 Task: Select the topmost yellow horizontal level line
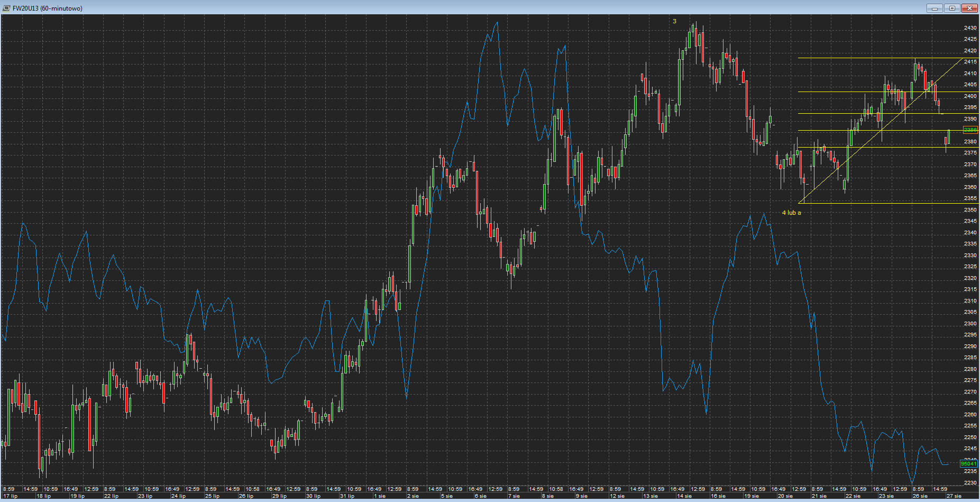[846, 58]
